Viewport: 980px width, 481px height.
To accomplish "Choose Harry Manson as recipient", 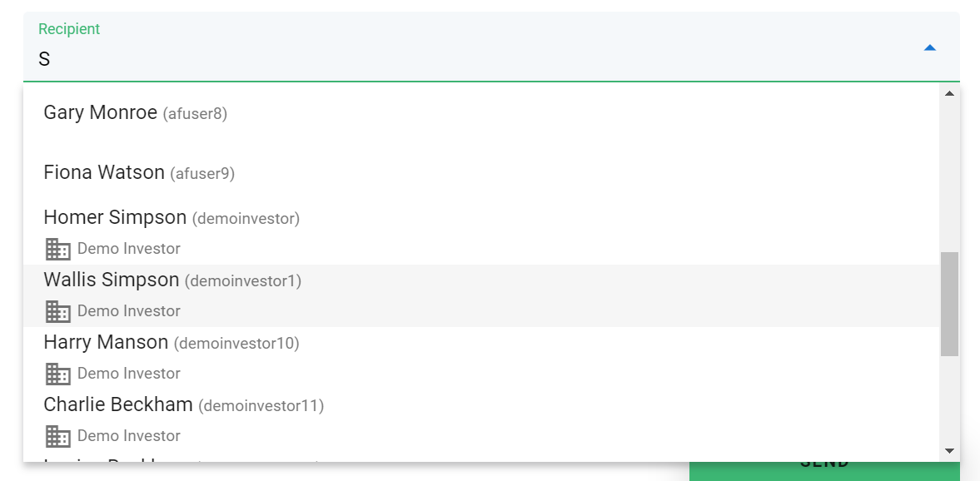I will pyautogui.click(x=107, y=342).
